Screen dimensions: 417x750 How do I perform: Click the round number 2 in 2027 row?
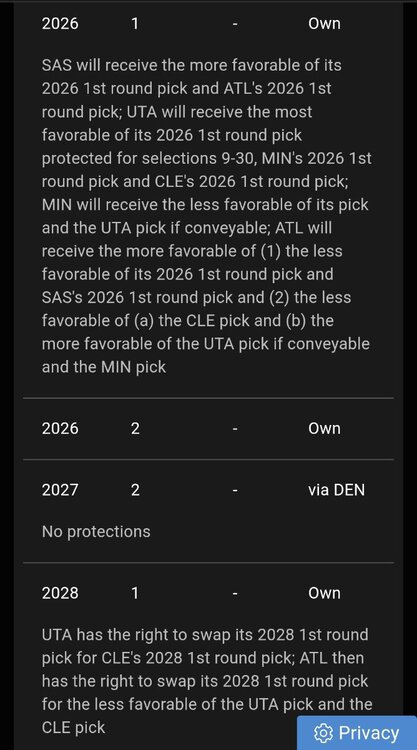(135, 490)
